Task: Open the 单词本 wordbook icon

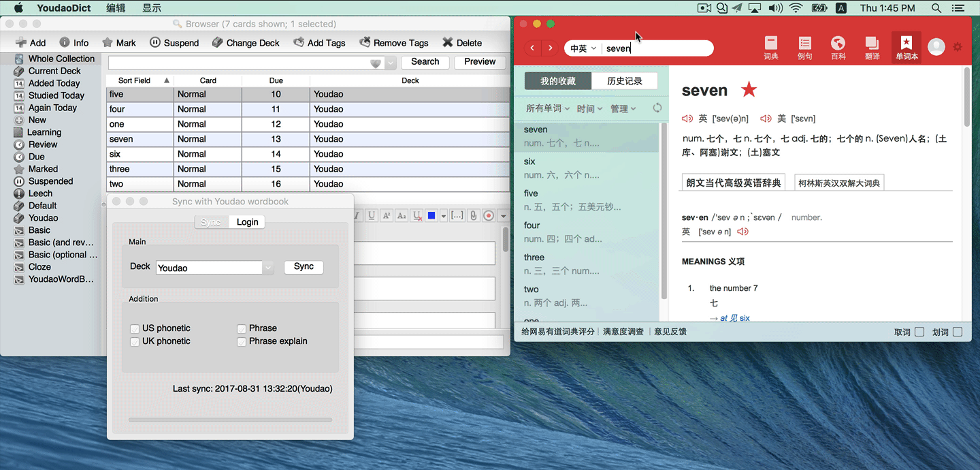Action: point(906,48)
